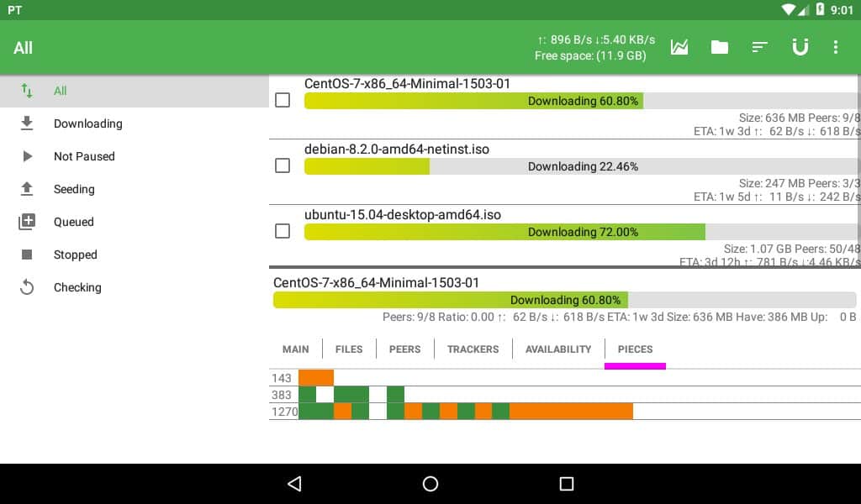This screenshot has height=504, width=861.
Task: Check the CentOS-7 torrent checkbox
Action: tap(283, 100)
